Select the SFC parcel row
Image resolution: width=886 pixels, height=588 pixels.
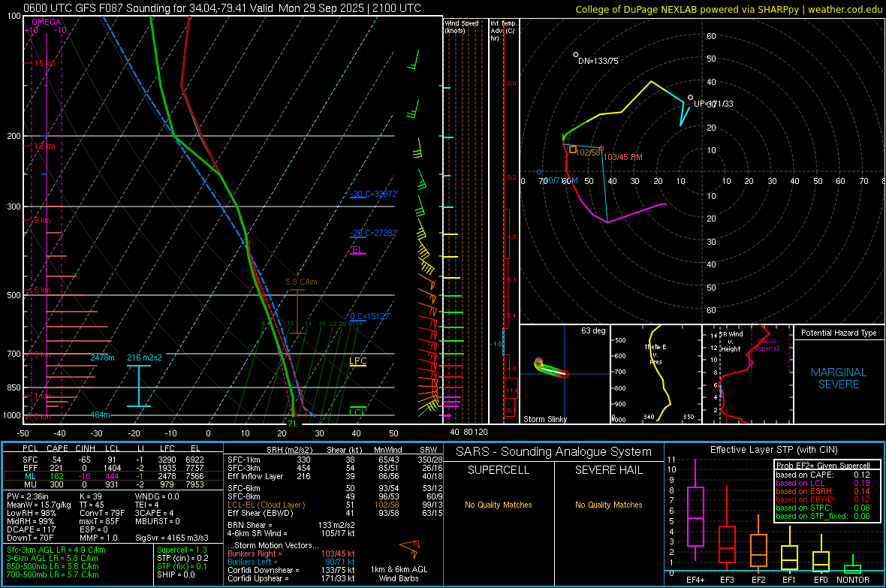point(113,460)
